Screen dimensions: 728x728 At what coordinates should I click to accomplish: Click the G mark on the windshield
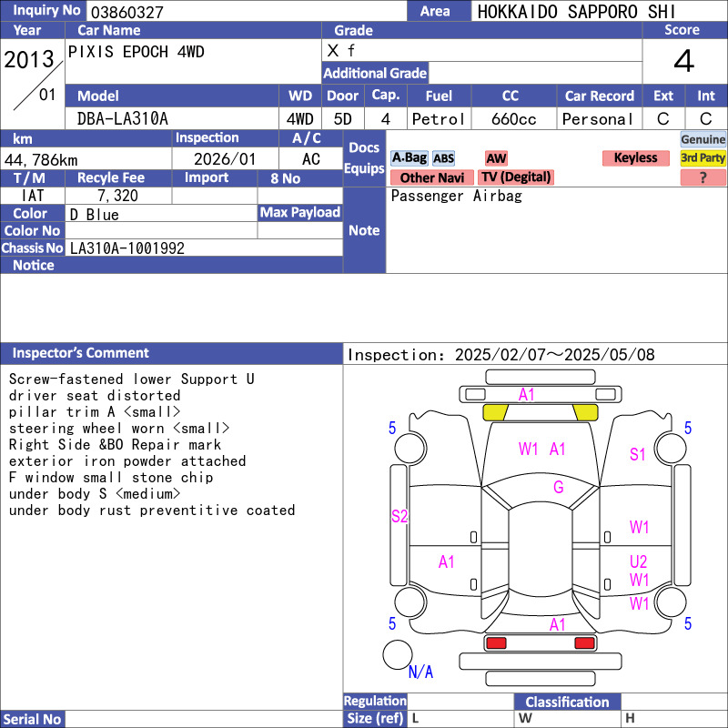click(x=558, y=488)
